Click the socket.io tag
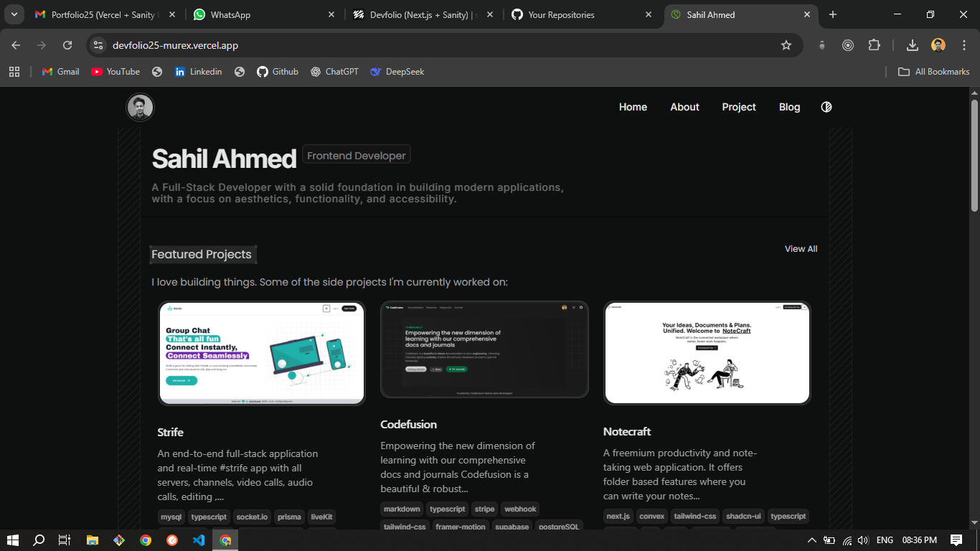Screen dimensions: 980x551 252,517
